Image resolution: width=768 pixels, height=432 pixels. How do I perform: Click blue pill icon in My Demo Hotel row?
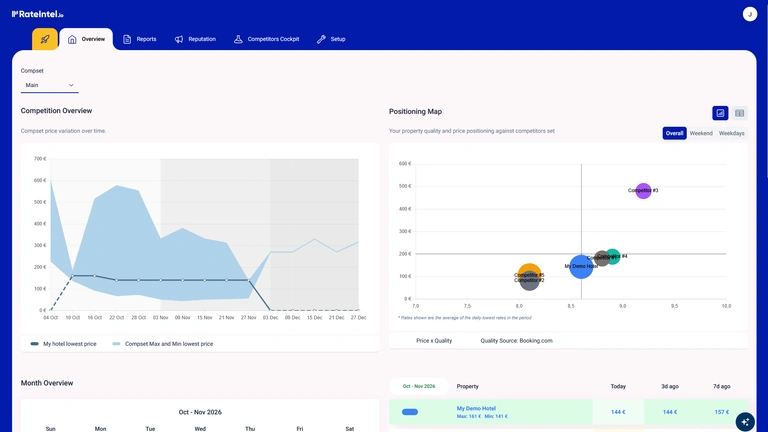coord(410,412)
